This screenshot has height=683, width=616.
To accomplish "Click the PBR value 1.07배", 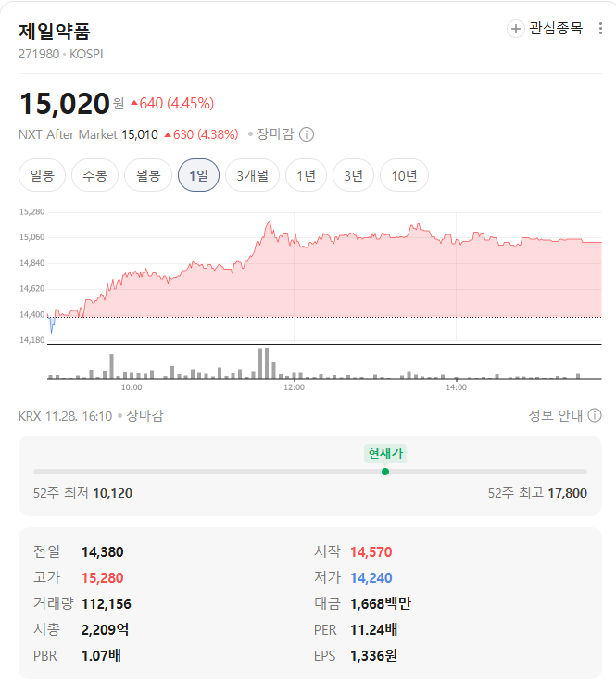I will (x=102, y=655).
